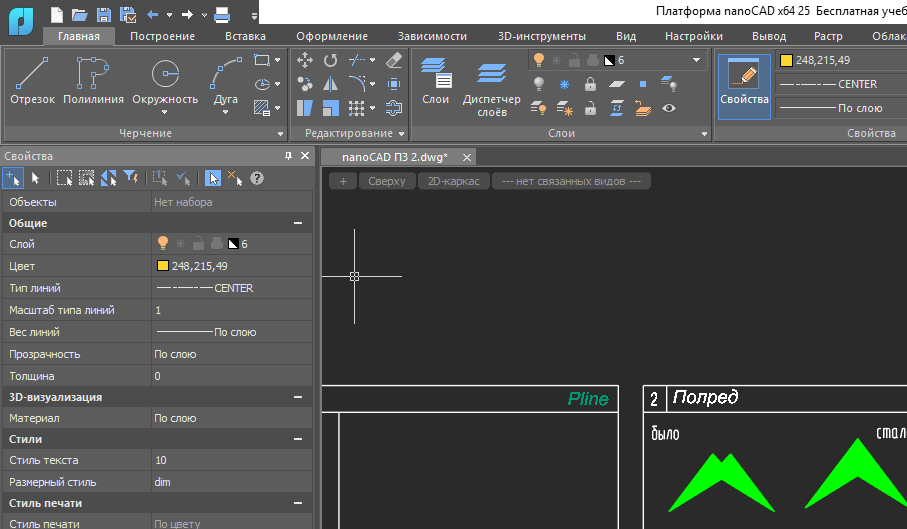
Task: Click the 2D-каркас visual style button
Action: coord(454,181)
